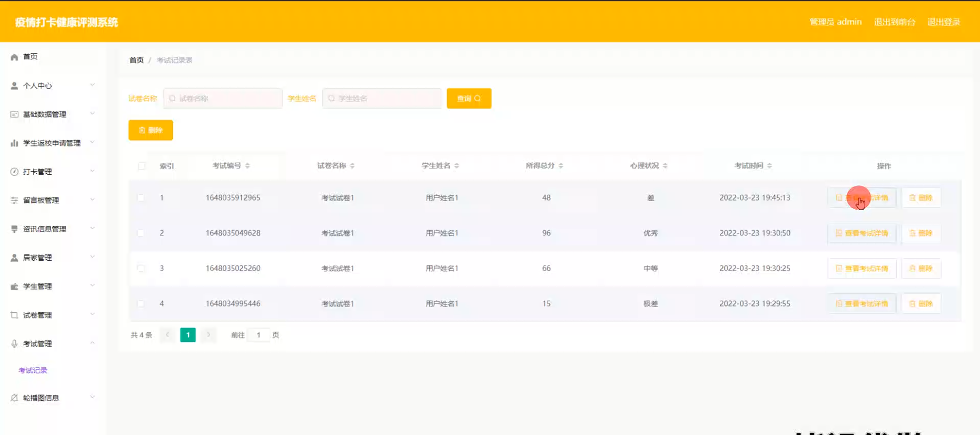The width and height of the screenshot is (980, 435).
Task: Click the 基础数据管理 sidebar icon
Action: tap(14, 114)
